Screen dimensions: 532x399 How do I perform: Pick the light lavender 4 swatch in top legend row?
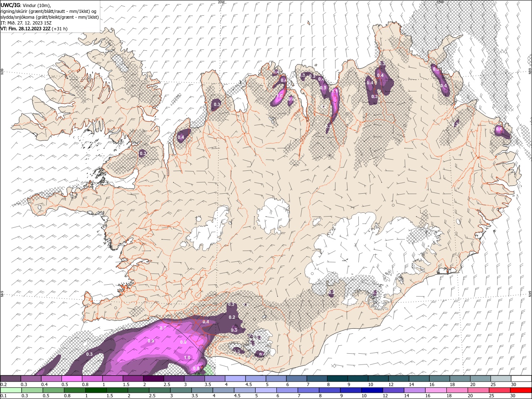tap(235, 379)
